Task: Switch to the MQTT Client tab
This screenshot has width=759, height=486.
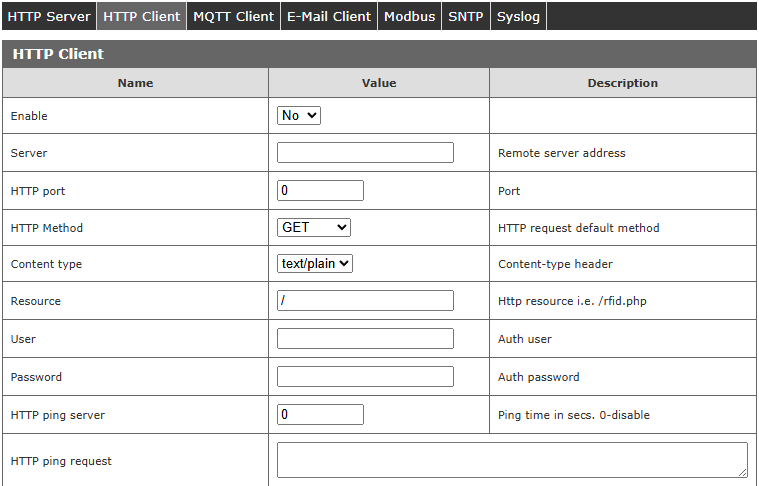Action: (x=233, y=16)
